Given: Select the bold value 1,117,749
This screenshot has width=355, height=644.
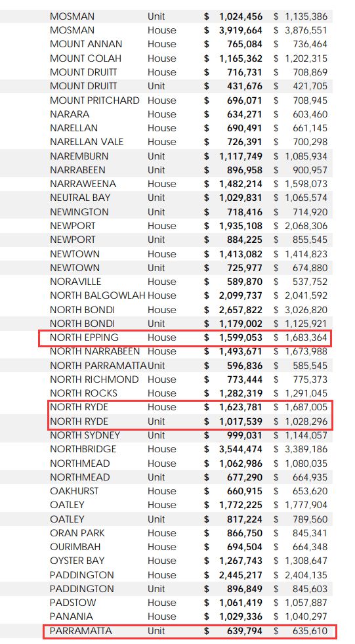Looking at the screenshot, I should pos(241,156).
